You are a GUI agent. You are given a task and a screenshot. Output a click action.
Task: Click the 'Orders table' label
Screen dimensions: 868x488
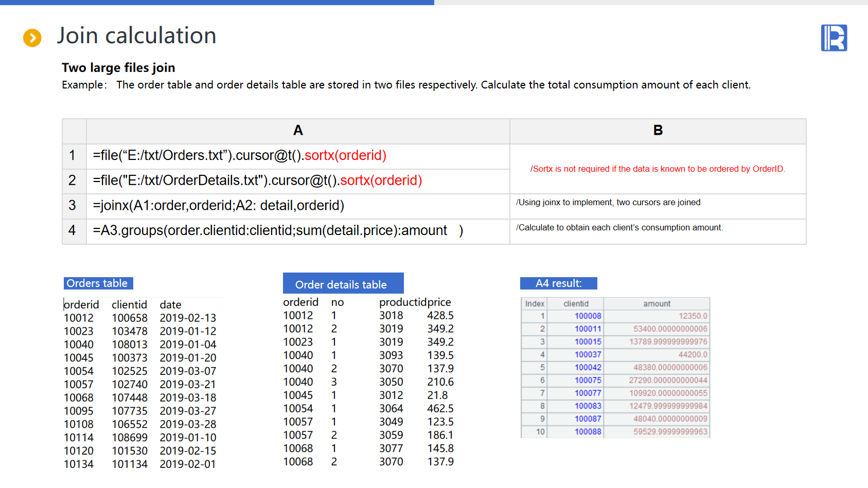98,283
